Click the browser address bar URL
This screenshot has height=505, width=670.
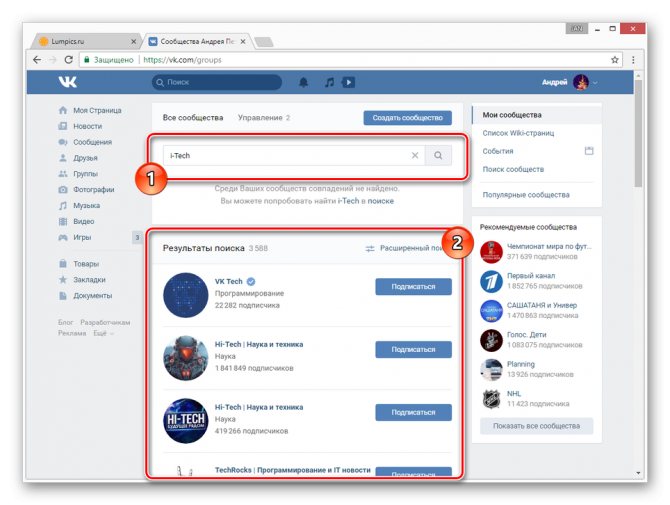(x=182, y=60)
